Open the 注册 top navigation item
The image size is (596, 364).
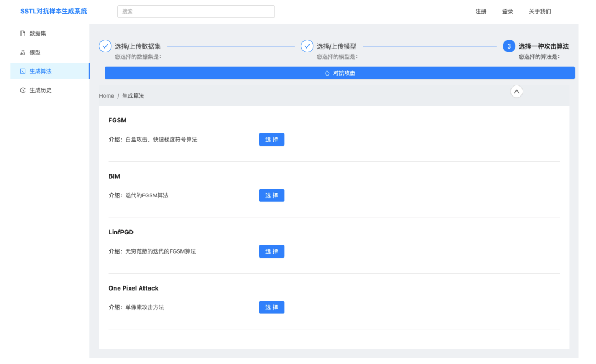click(x=481, y=12)
